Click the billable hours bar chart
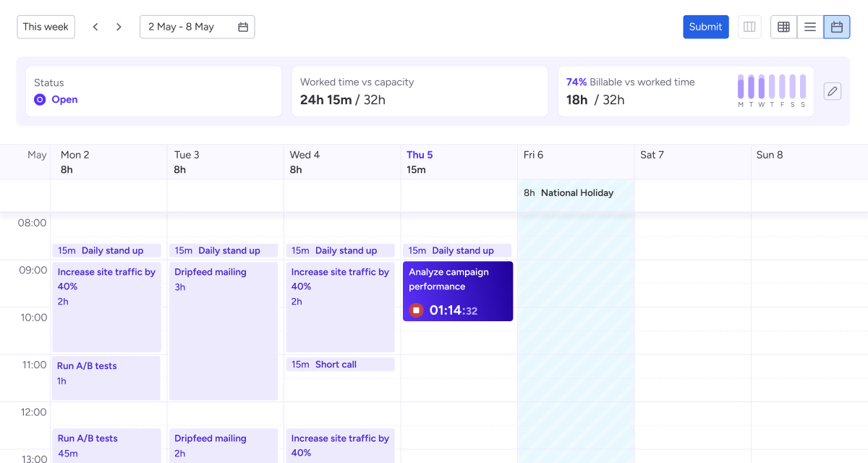This screenshot has width=868, height=463. point(771,87)
